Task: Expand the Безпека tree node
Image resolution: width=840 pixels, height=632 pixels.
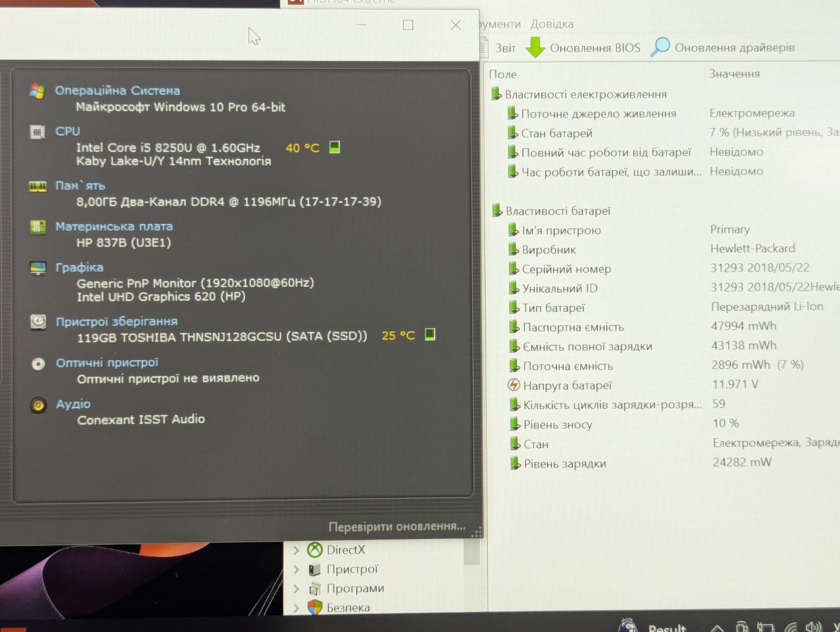Action: pos(296,608)
